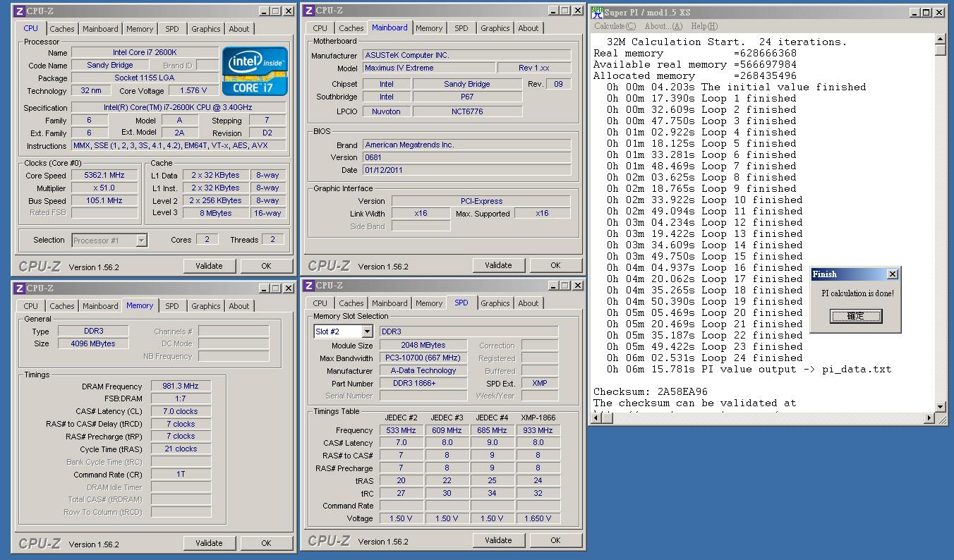Click the Super PI horizontal scrollbar right arrow
Screen dimensions: 954x560
coord(929,418)
